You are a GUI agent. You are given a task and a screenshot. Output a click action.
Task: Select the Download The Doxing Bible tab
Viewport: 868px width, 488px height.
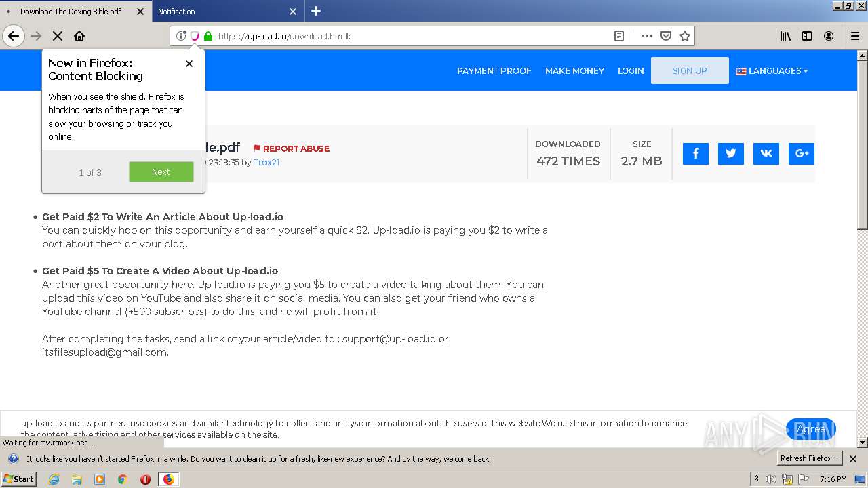click(75, 12)
